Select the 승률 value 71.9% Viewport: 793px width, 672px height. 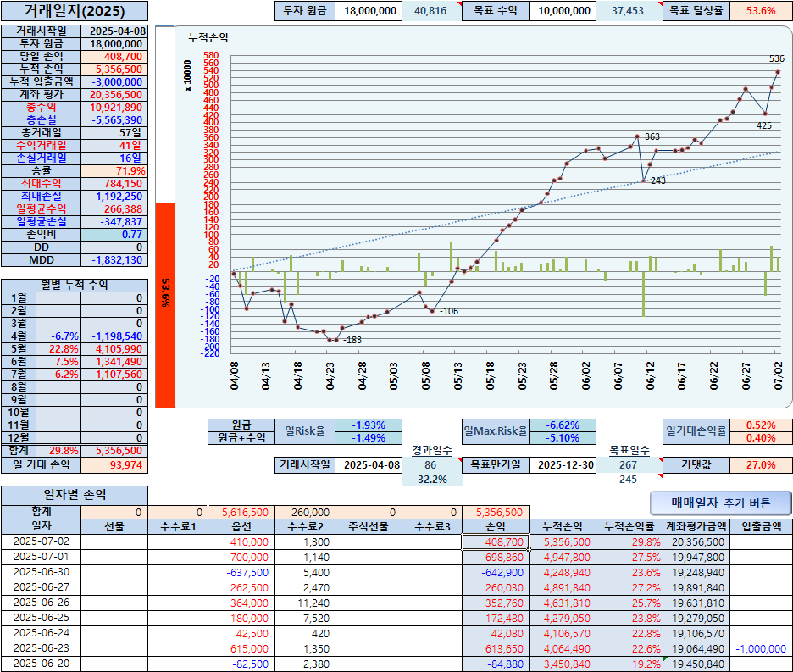[114, 171]
